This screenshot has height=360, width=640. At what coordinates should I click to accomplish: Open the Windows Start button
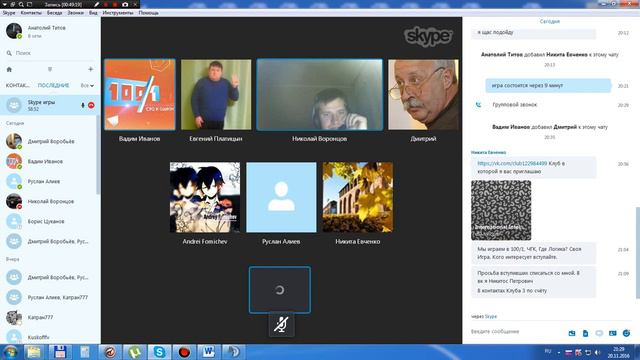pyautogui.click(x=10, y=352)
